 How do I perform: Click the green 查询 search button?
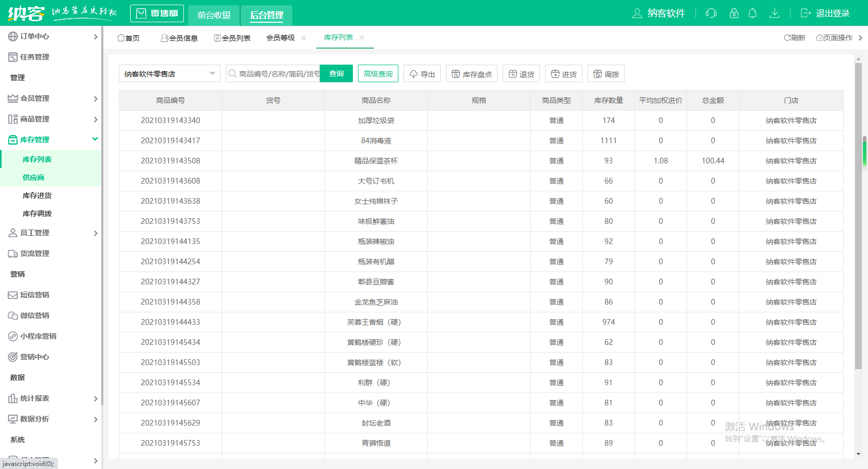coord(336,74)
